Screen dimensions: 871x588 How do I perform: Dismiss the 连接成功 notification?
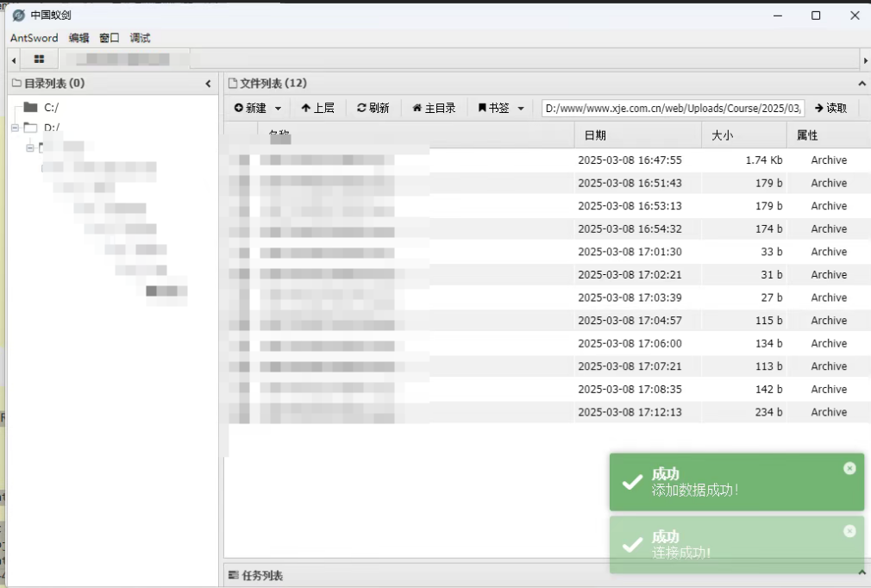pyautogui.click(x=849, y=531)
